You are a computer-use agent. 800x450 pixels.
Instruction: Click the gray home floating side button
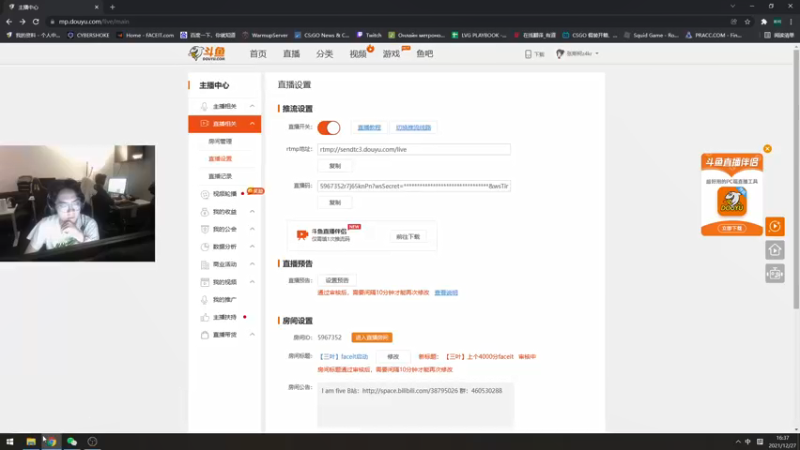[x=774, y=250]
